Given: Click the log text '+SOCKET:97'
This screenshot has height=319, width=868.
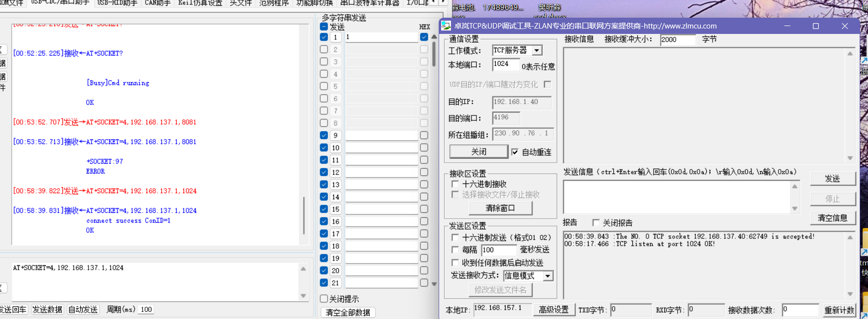Looking at the screenshot, I should click(x=105, y=161).
